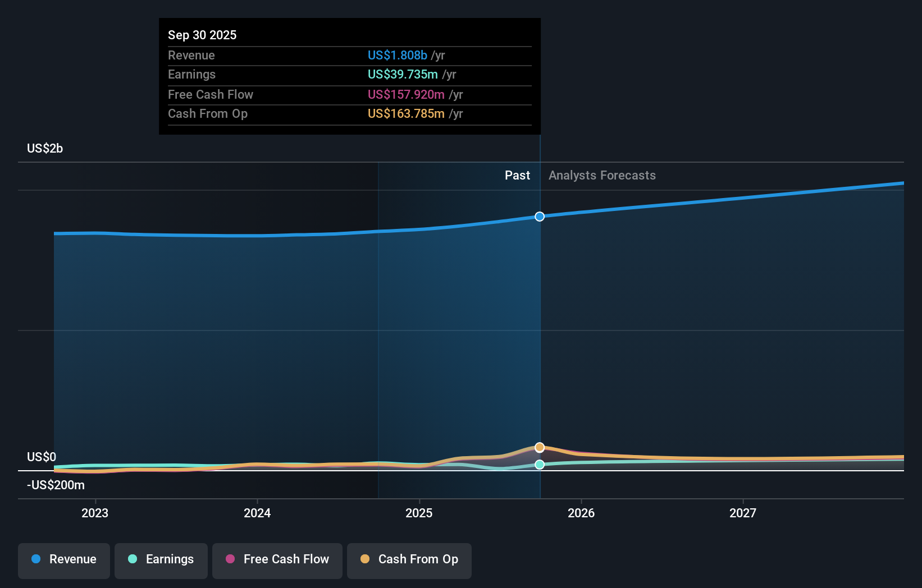Select the blue Revenue data point marker
The height and width of the screenshot is (588, 922).
click(540, 216)
